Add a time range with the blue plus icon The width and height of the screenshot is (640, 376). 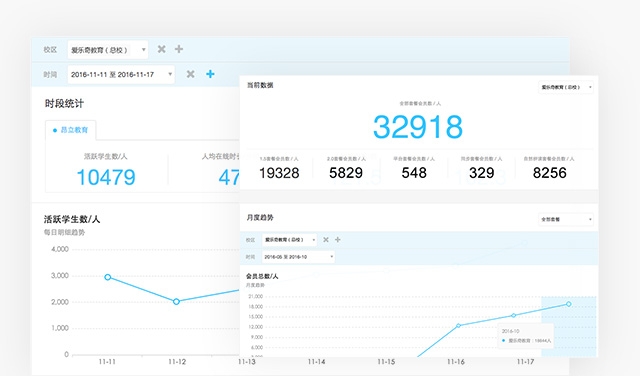click(210, 74)
